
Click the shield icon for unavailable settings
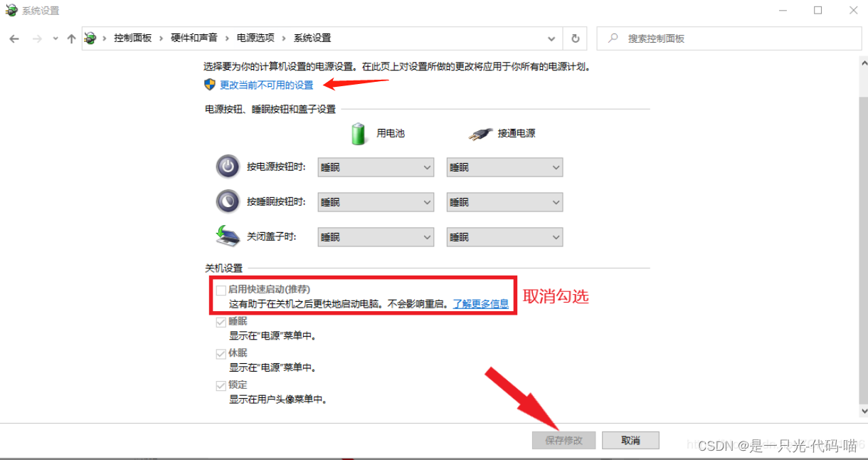click(210, 85)
